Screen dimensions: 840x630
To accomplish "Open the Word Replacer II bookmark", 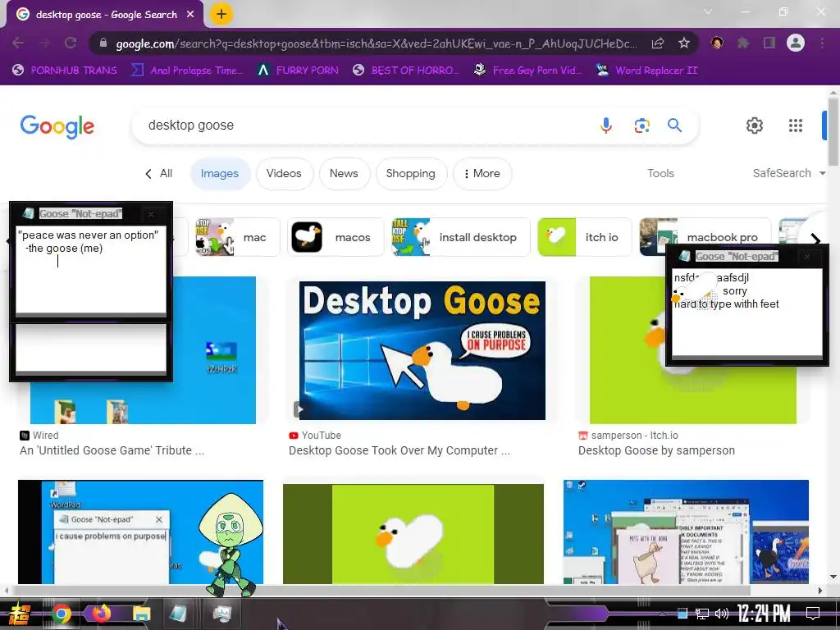I will tap(647, 71).
